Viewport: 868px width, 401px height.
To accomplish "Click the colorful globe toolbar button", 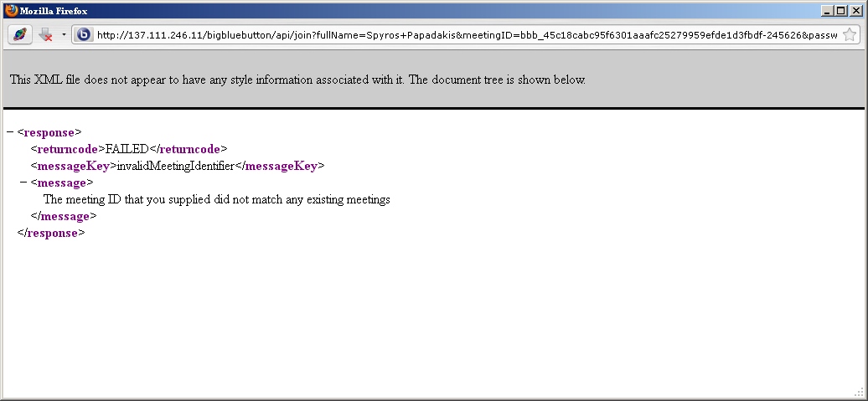I will pos(20,35).
